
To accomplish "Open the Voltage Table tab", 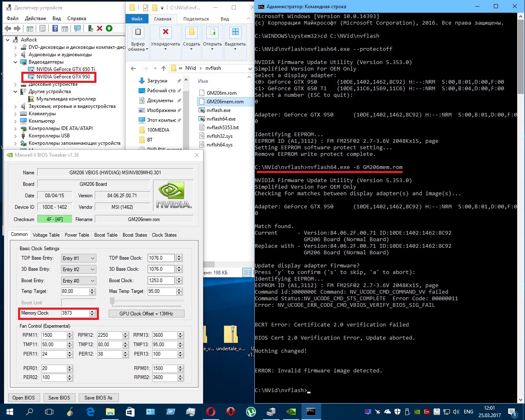I will click(x=46, y=235).
